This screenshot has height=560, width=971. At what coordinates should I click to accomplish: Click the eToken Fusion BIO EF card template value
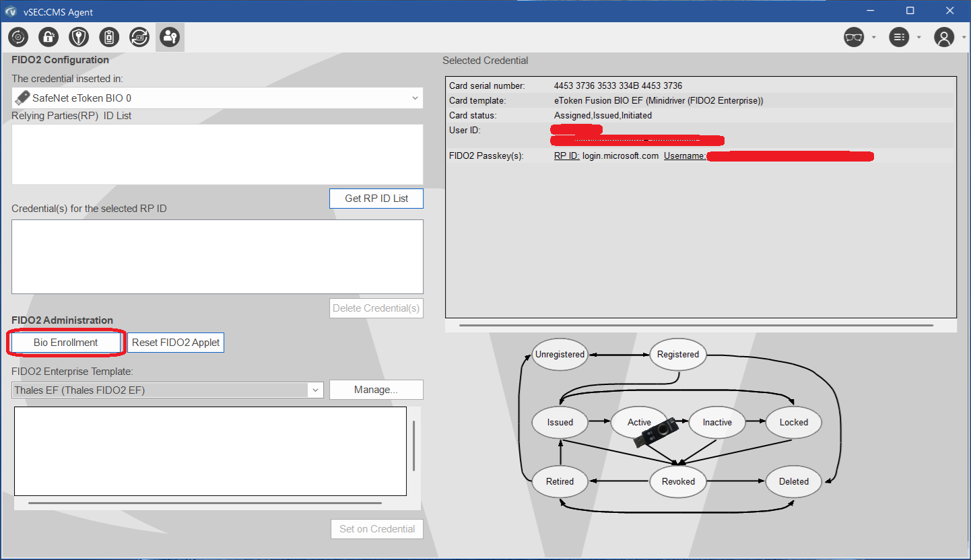pyautogui.click(x=659, y=100)
